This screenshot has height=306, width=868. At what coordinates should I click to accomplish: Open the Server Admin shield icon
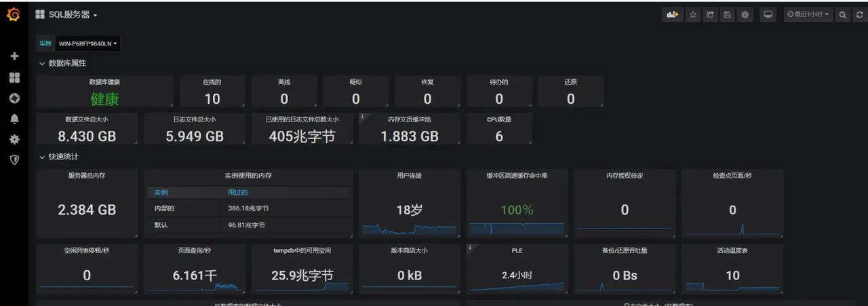(14, 160)
